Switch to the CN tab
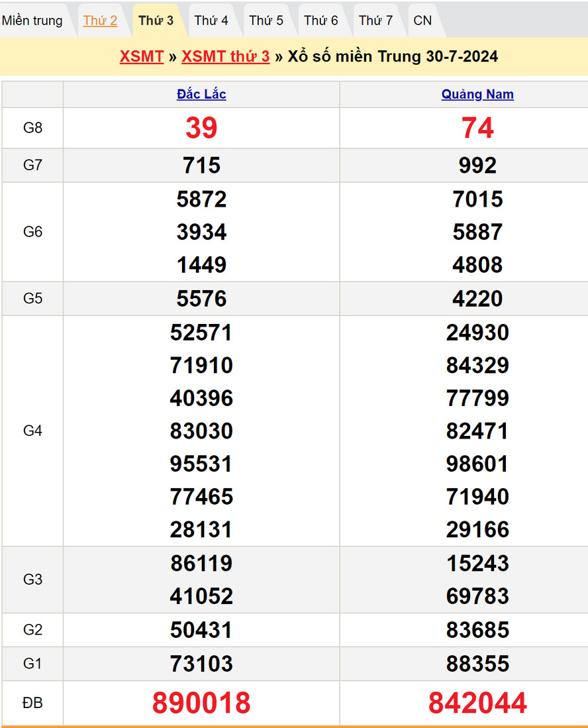This screenshot has width=588, height=728. pos(422,21)
